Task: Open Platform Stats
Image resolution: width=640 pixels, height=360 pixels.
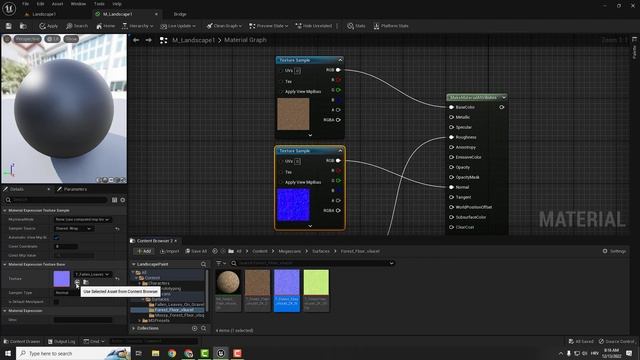Action: 391,26
